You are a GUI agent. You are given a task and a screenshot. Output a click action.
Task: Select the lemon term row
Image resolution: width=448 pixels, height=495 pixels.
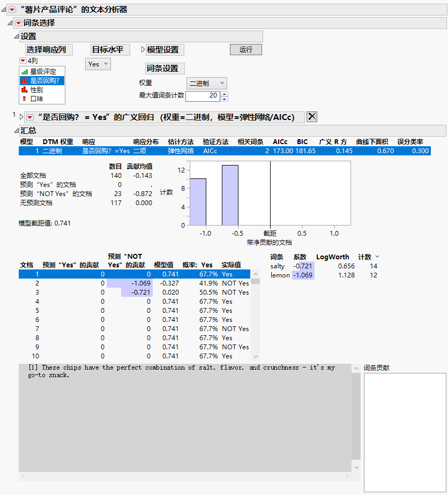click(x=324, y=275)
